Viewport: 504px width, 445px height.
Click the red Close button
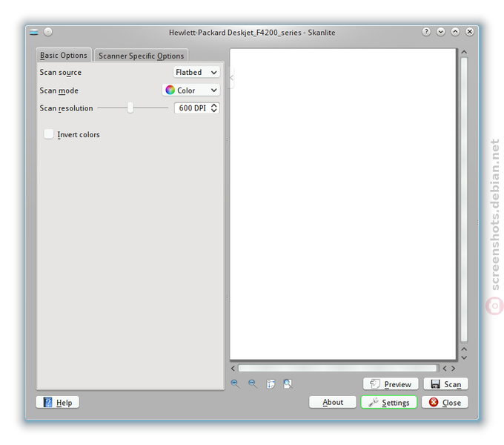click(445, 402)
